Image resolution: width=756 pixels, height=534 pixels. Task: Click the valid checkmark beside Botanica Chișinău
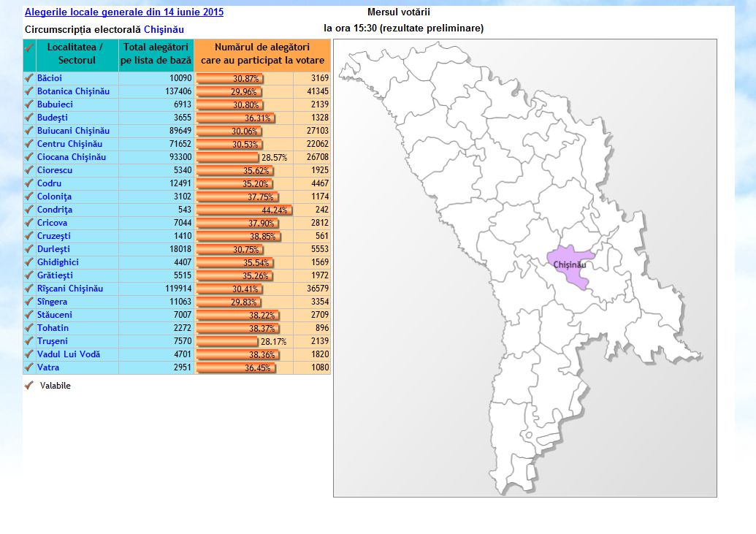(x=29, y=91)
